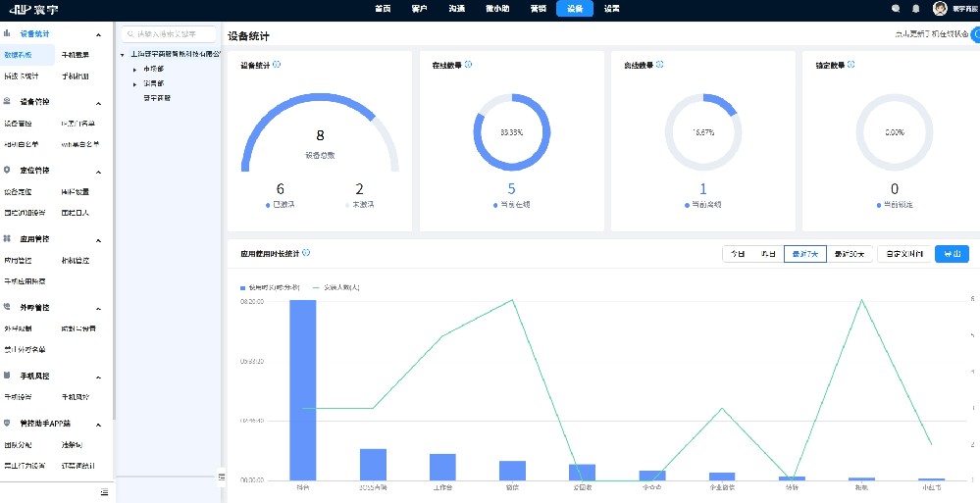The width and height of the screenshot is (980, 503).
Task: Click the sidebar vertical scrollbar
Action: pos(114,219)
